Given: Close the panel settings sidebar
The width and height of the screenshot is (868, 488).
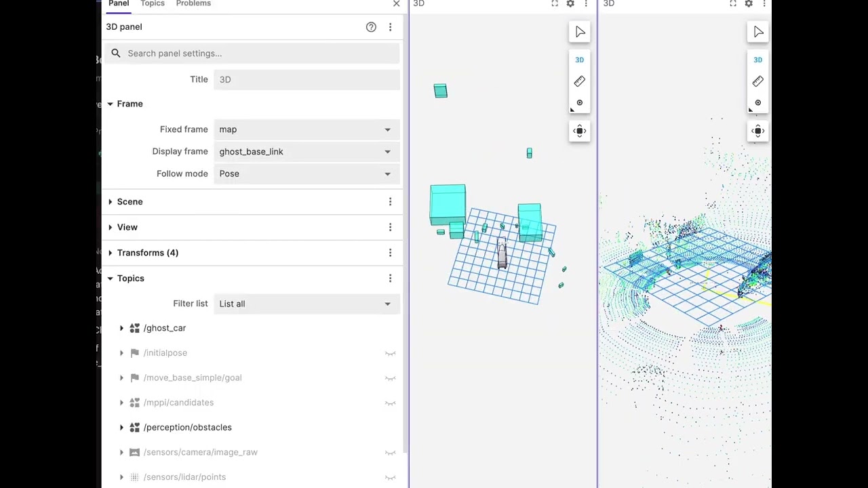Looking at the screenshot, I should (397, 4).
